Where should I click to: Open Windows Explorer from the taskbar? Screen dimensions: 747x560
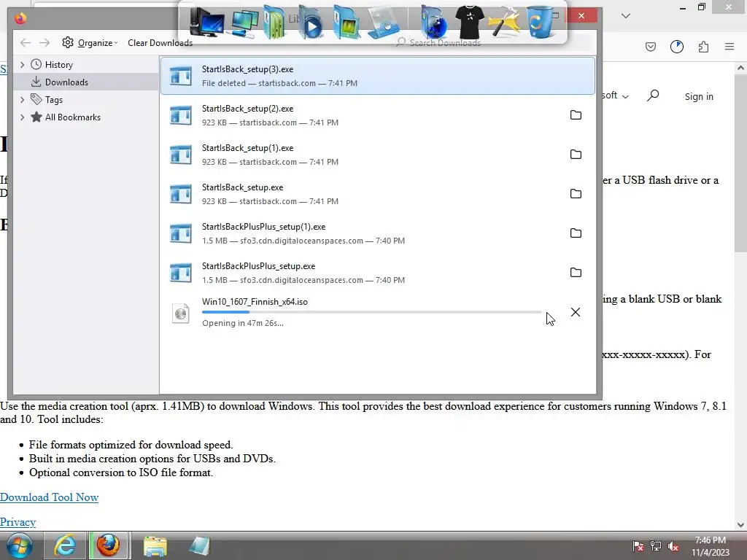(x=155, y=545)
